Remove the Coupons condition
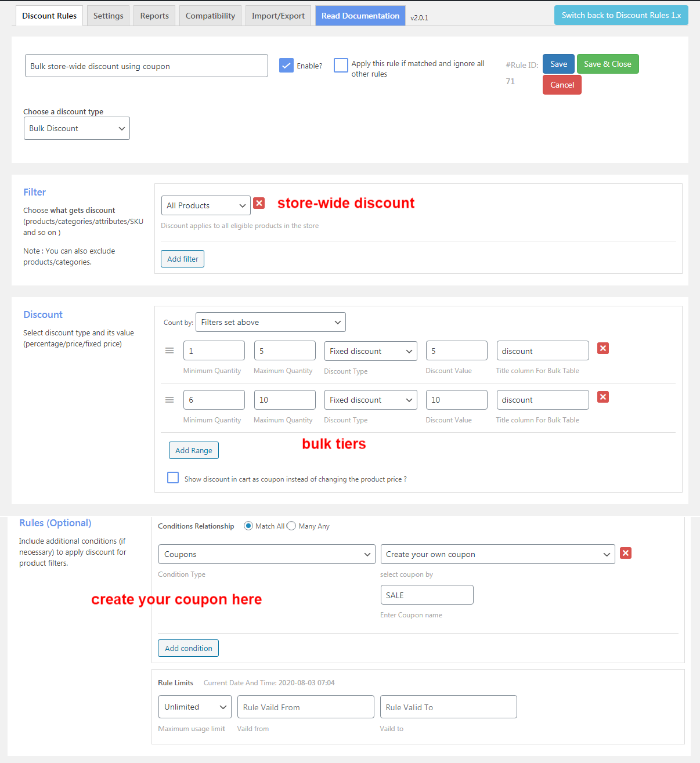 coord(625,553)
